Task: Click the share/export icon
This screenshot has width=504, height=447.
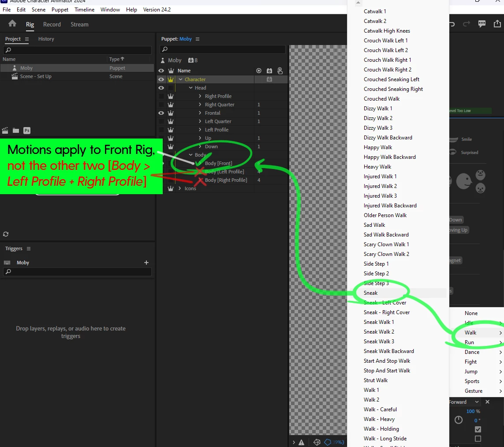Action: tap(497, 24)
